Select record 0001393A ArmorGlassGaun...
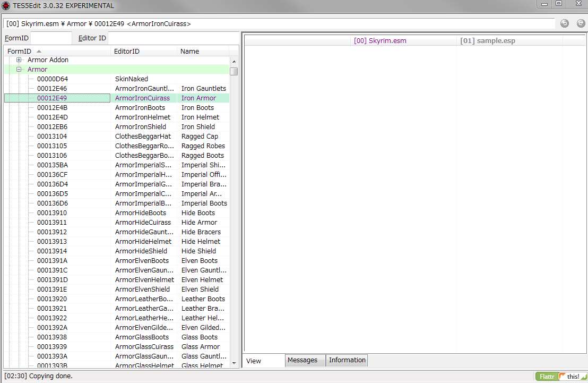 [117, 357]
